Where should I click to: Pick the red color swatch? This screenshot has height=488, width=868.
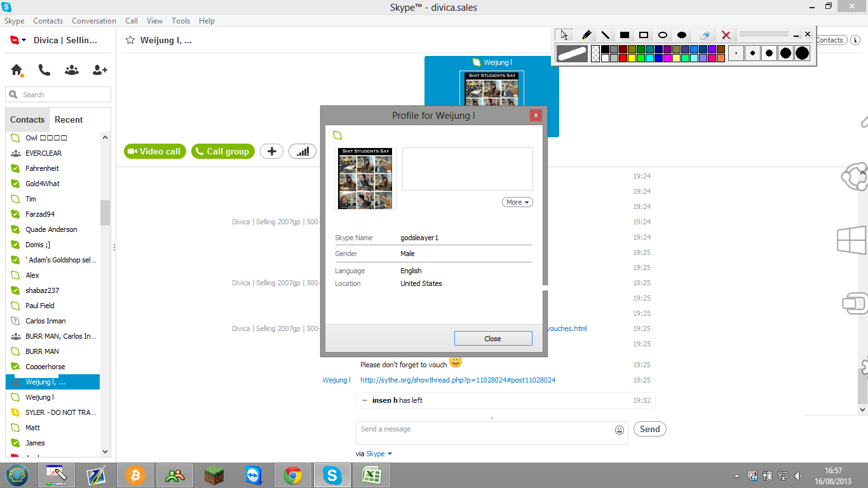point(623,58)
